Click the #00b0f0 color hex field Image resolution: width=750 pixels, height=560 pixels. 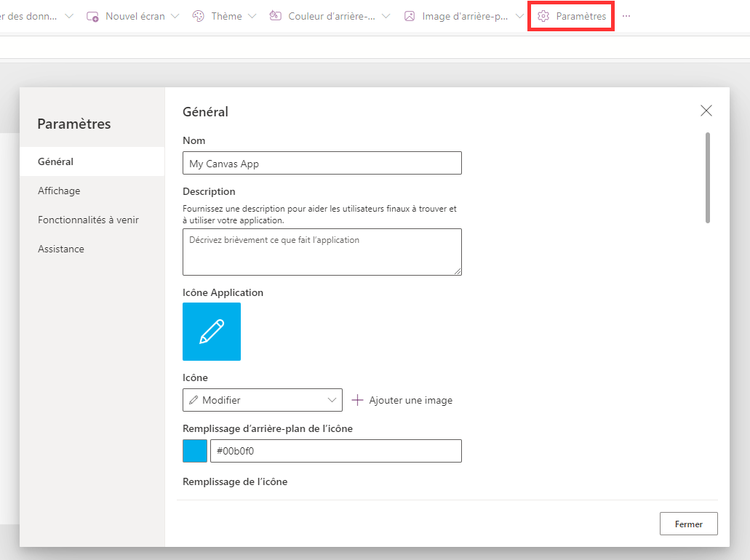point(336,450)
